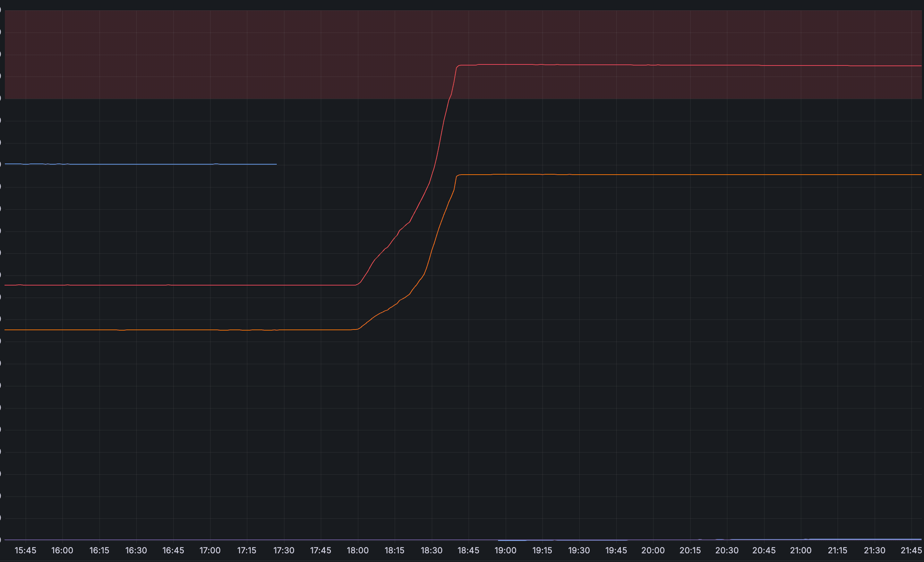
Task: Click the orange series line at 20:00
Action: click(x=653, y=175)
